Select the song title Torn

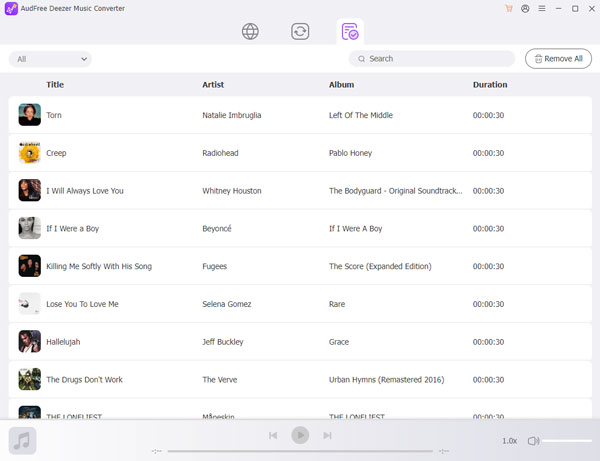click(x=54, y=115)
